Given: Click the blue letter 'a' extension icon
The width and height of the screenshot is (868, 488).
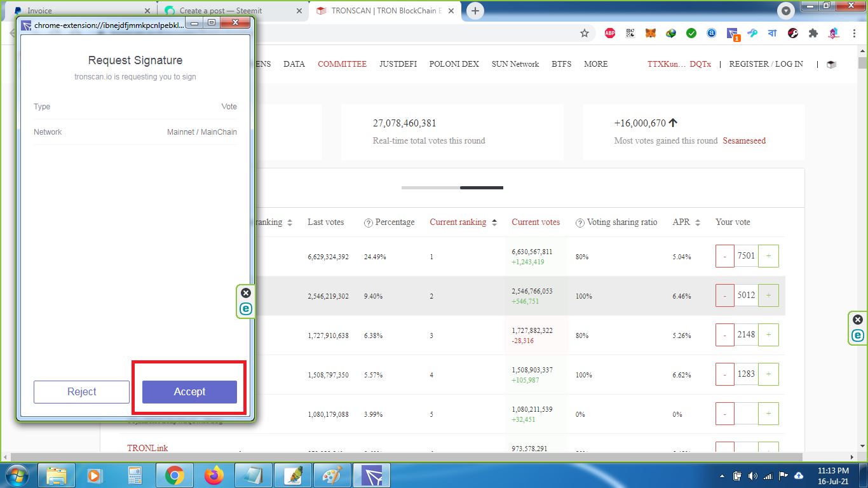Looking at the screenshot, I should coord(712,33).
